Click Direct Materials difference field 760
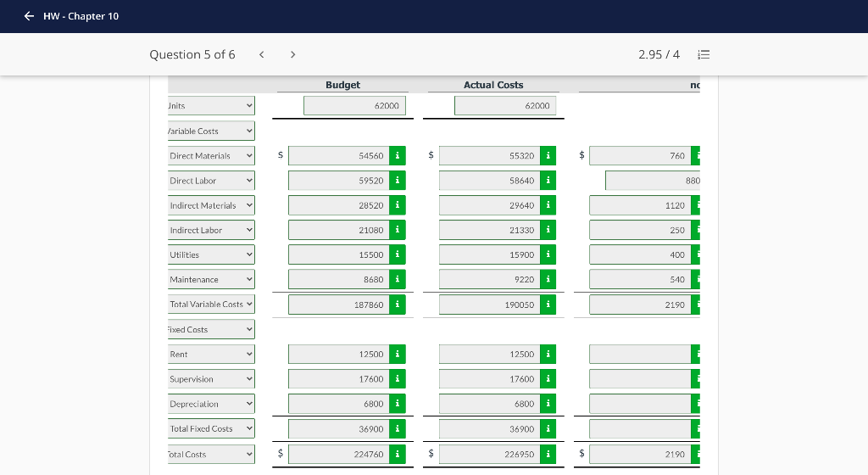 (640, 155)
